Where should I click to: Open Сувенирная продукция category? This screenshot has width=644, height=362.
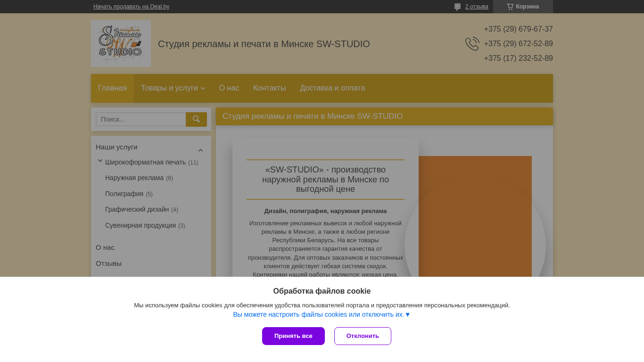[140, 225]
